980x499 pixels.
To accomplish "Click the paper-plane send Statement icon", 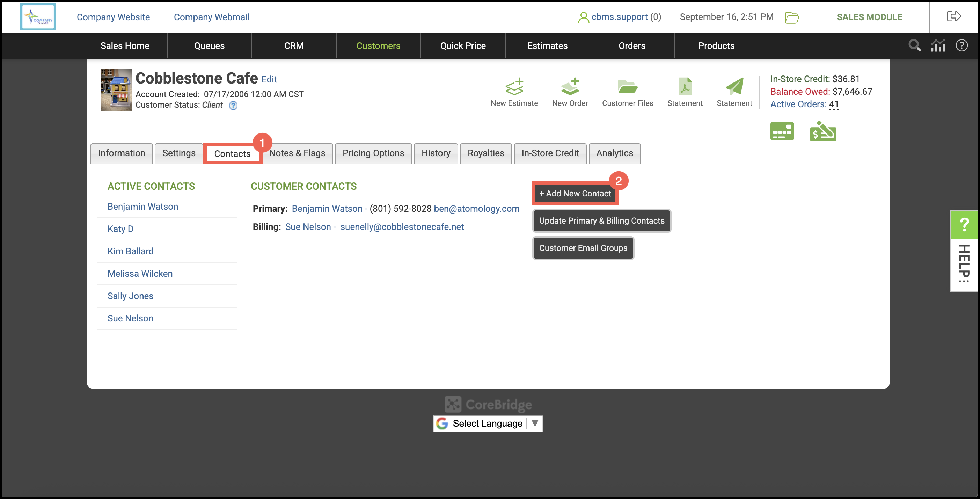I will tap(734, 87).
